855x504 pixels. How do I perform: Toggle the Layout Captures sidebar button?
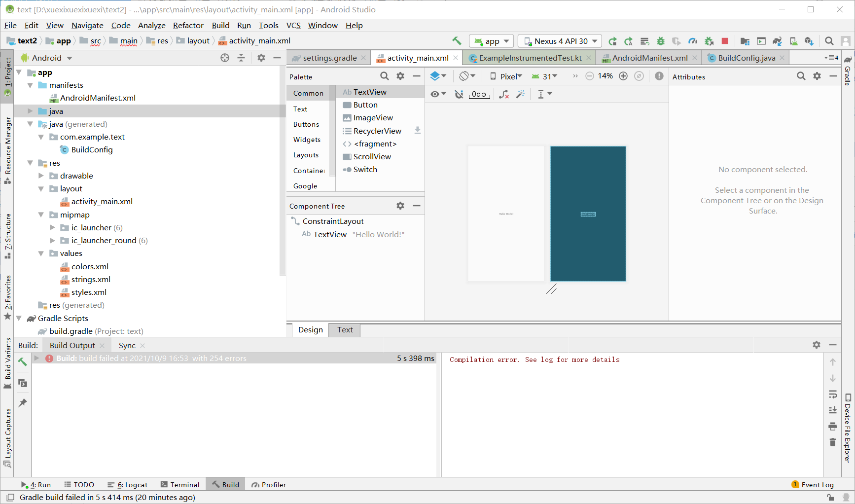[x=7, y=438]
